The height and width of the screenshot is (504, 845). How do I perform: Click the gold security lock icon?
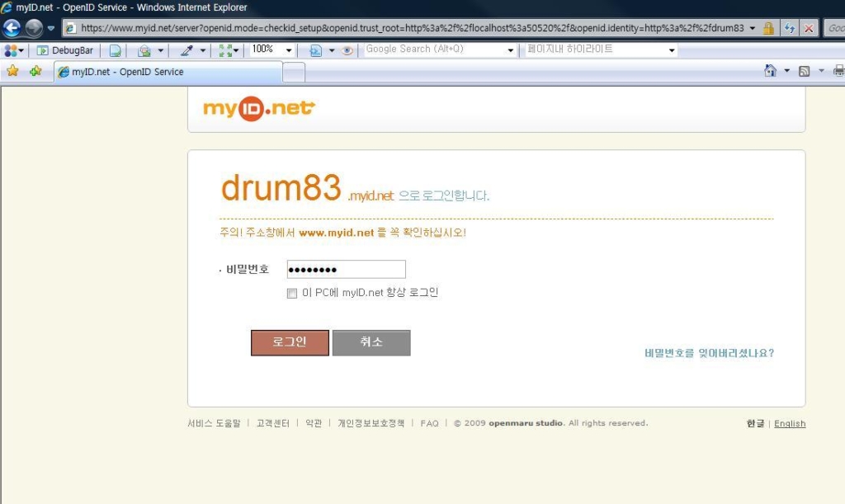click(x=768, y=28)
